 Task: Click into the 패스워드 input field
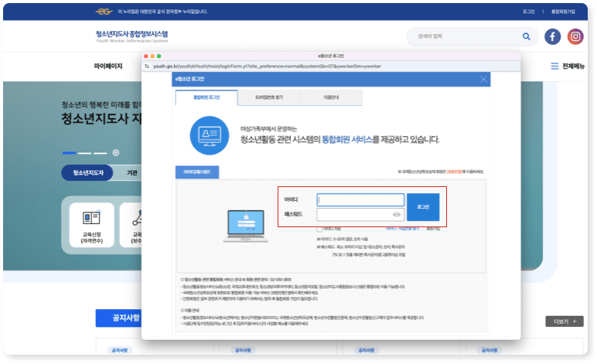354,214
